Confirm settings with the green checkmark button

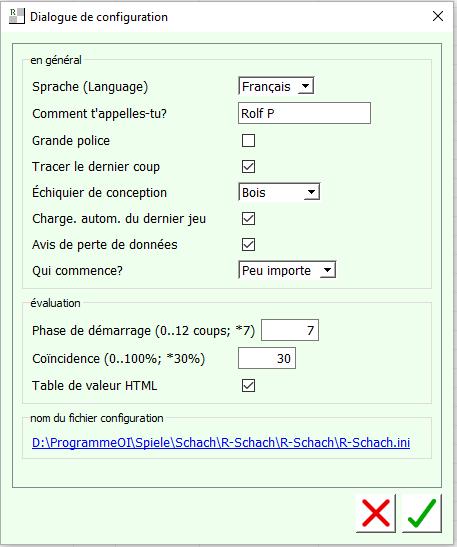[x=421, y=513]
